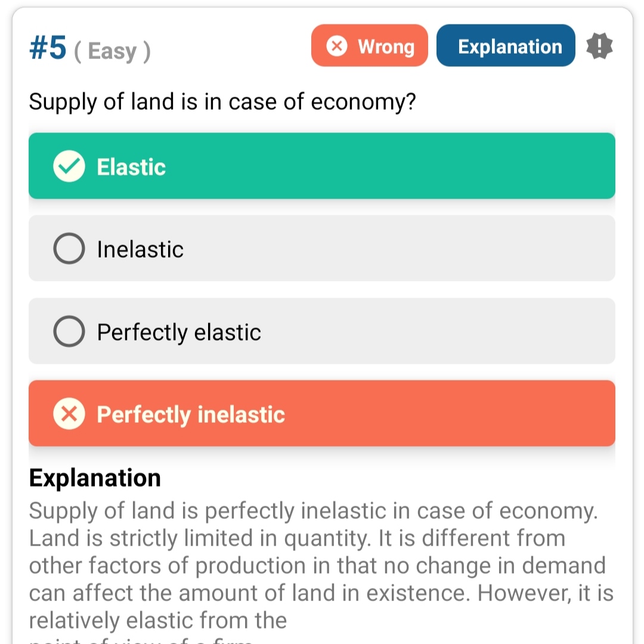Select the Perfectly elastic radio circle
The height and width of the screenshot is (644, 644).
coord(69,332)
